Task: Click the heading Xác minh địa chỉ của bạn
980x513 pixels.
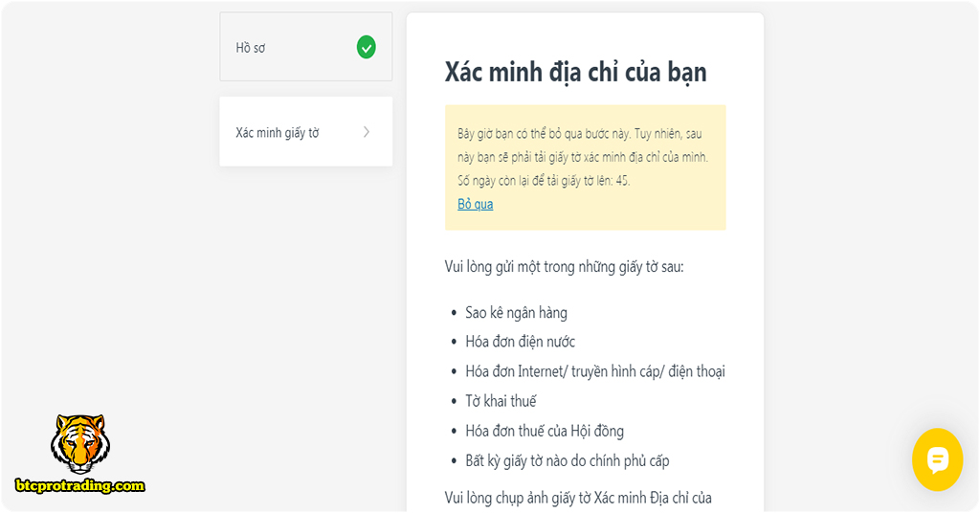Action: point(575,72)
